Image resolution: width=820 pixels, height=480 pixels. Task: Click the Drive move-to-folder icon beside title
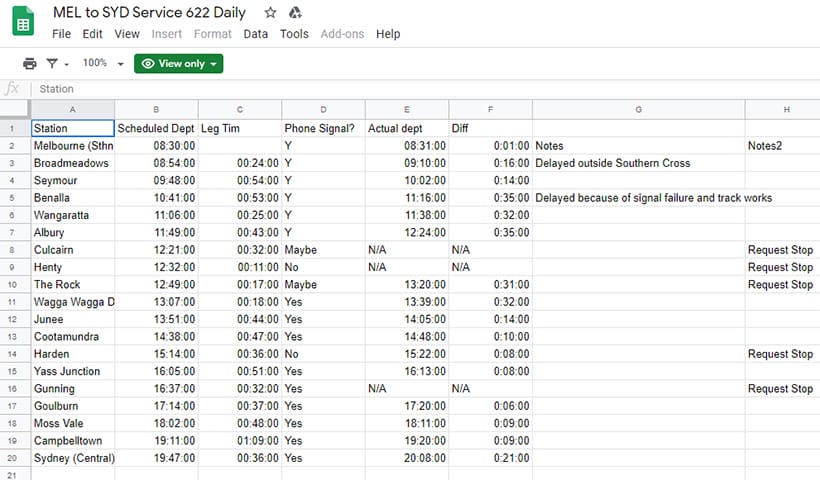click(295, 13)
